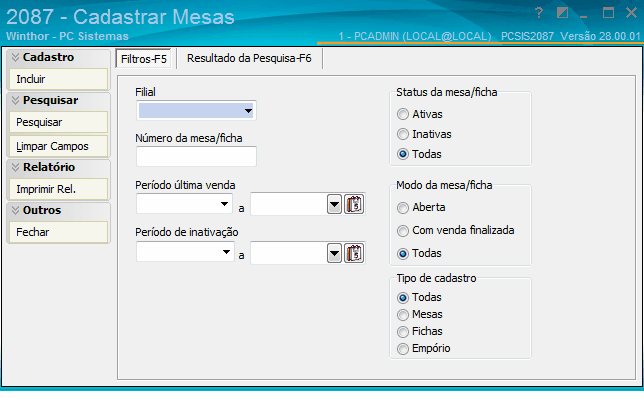Open the Filial dropdown
Screen dimensions: 644x398
[x=248, y=110]
